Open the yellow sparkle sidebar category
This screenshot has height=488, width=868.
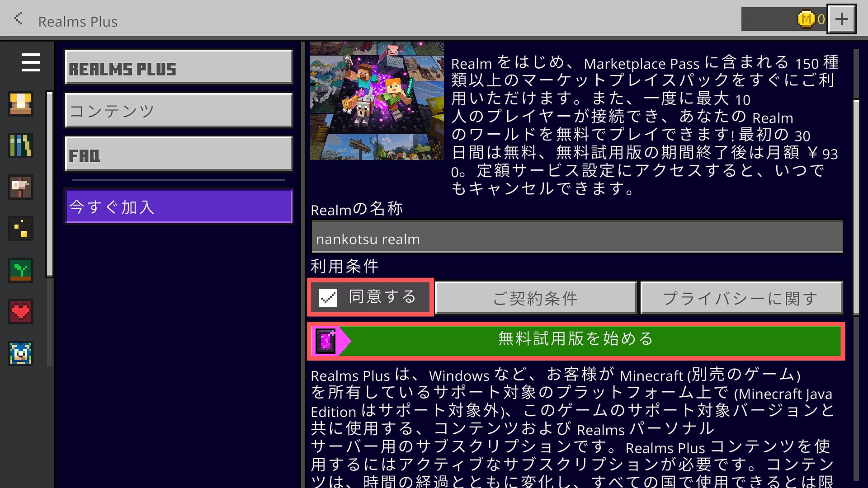click(21, 229)
